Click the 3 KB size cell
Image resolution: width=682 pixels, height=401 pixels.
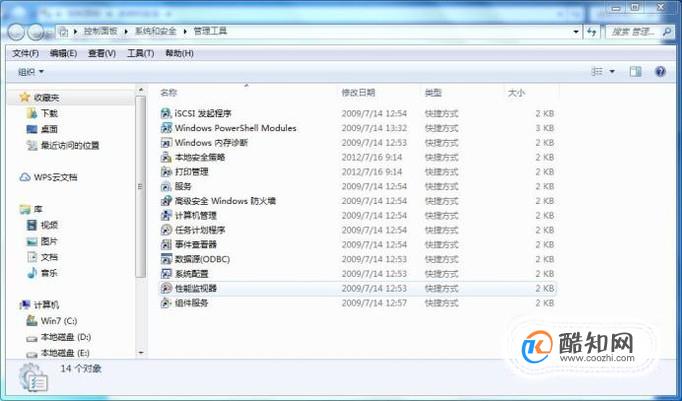point(545,128)
